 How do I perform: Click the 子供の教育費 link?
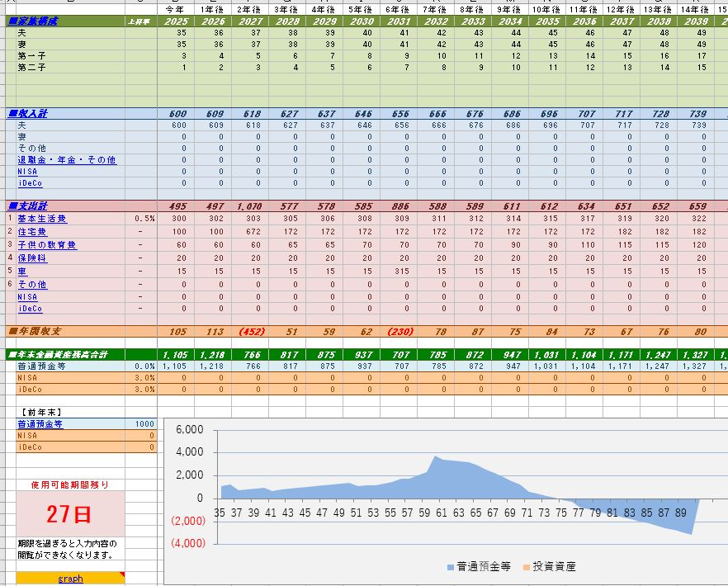point(46,246)
